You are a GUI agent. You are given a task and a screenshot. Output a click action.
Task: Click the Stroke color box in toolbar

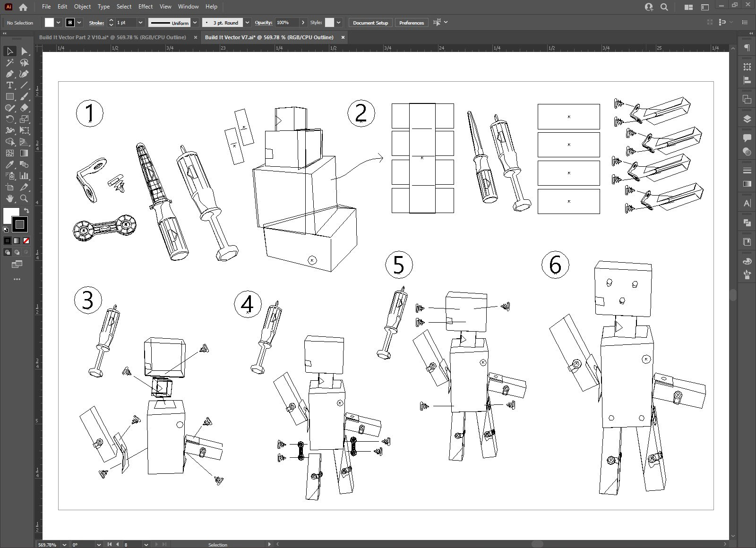tap(19, 224)
